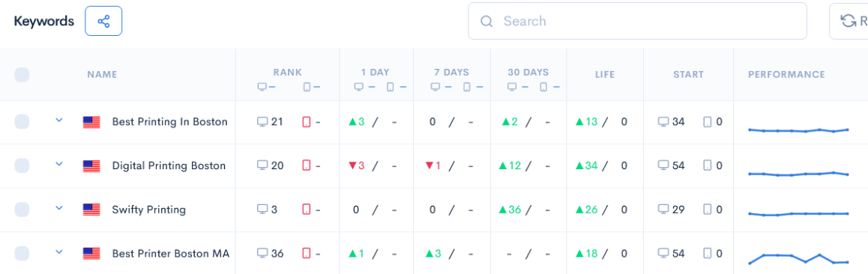Open the Digital Printing Boston keyword name
Screen dimensions: 868x274
coord(169,165)
